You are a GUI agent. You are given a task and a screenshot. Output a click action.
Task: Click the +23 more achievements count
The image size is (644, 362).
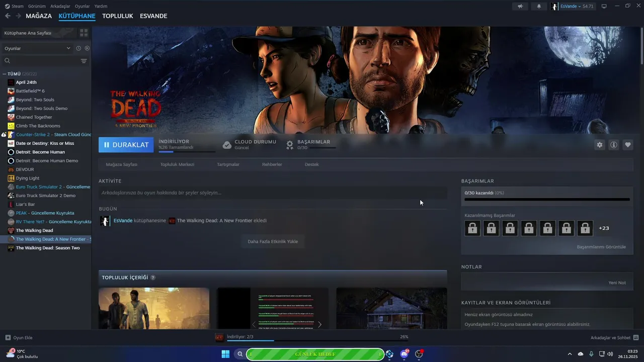click(604, 228)
